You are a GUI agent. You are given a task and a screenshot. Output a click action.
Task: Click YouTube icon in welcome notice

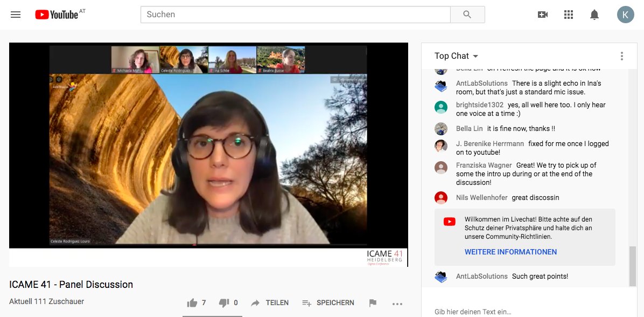449,222
